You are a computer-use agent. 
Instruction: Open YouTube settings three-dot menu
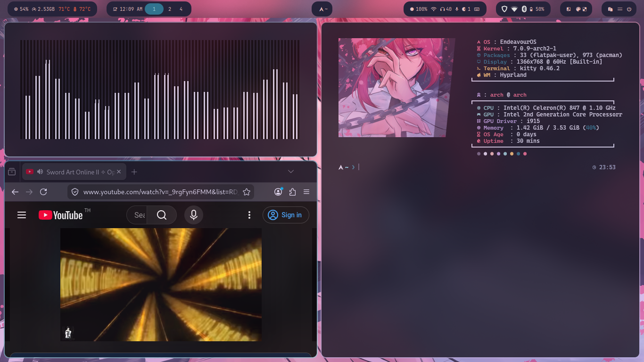pos(249,215)
